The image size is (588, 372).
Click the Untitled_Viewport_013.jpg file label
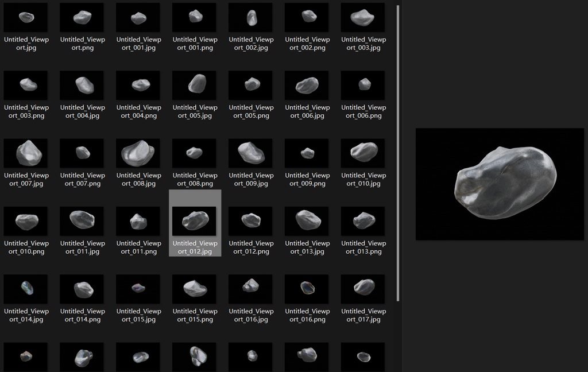(x=308, y=247)
